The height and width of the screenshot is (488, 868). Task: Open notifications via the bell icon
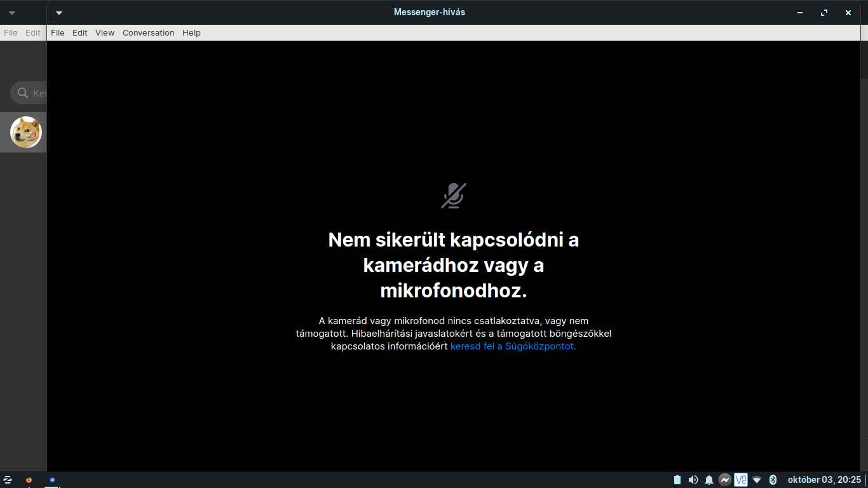(709, 479)
